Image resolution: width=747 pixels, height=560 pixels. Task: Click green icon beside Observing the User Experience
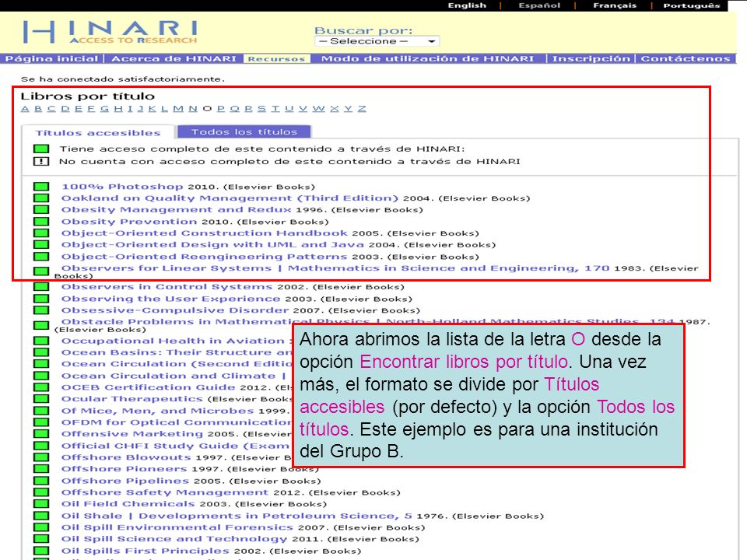tap(41, 299)
